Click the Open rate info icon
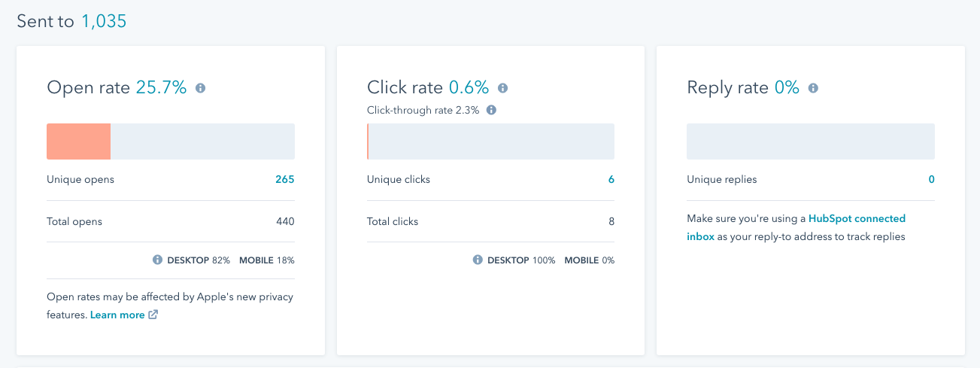 (201, 88)
